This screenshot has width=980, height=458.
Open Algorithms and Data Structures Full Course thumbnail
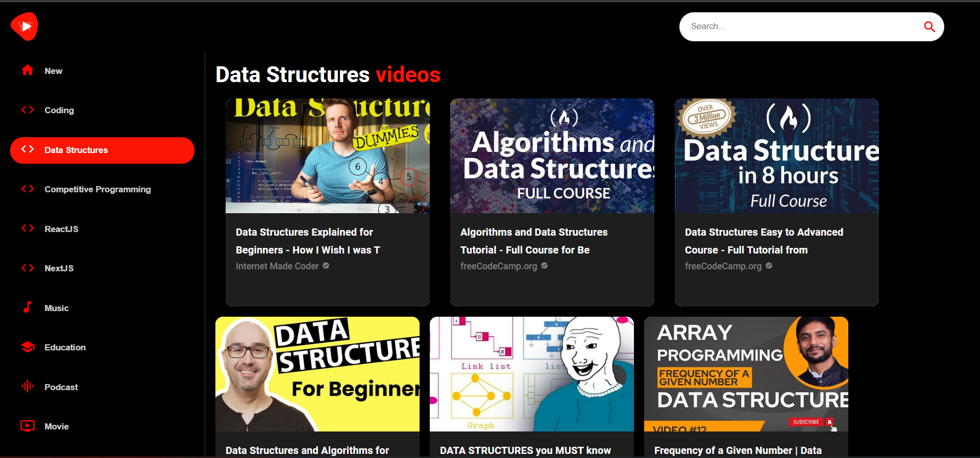coord(552,156)
